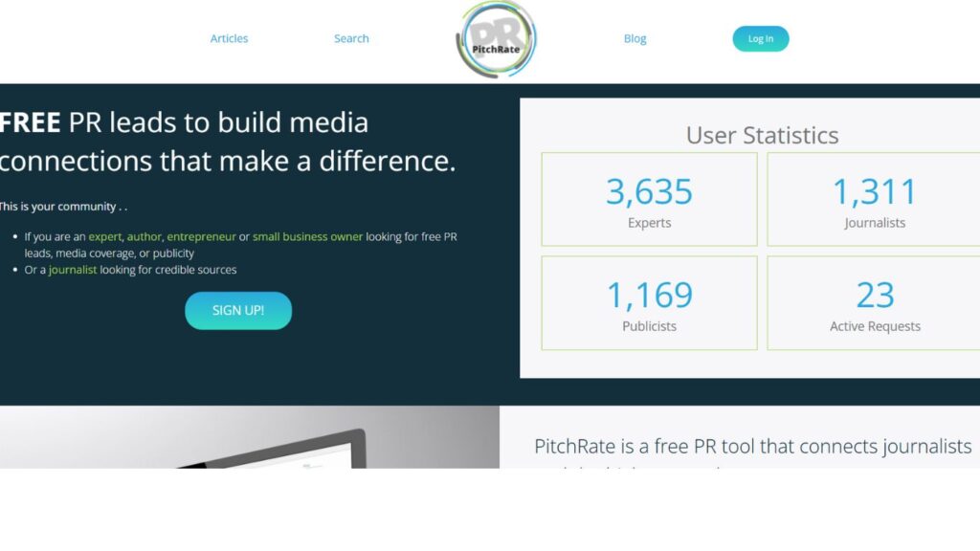Click the Journalists count of 1,311
This screenshot has height=551, width=980.
(874, 198)
